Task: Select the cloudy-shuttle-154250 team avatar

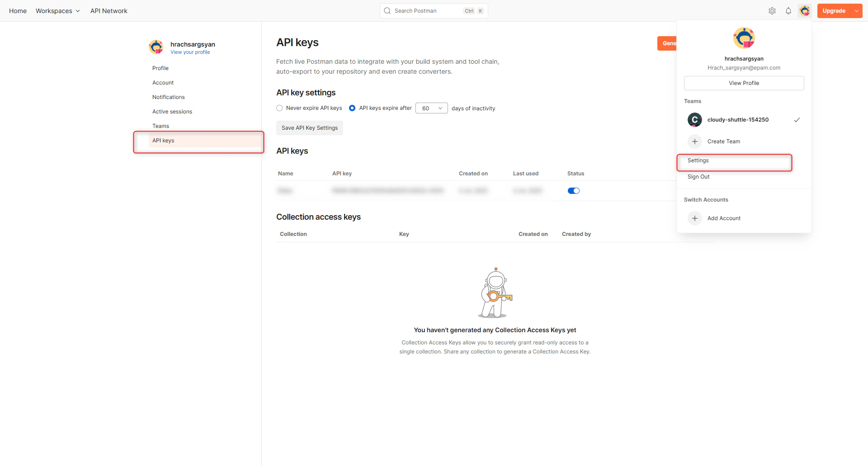Action: [695, 119]
